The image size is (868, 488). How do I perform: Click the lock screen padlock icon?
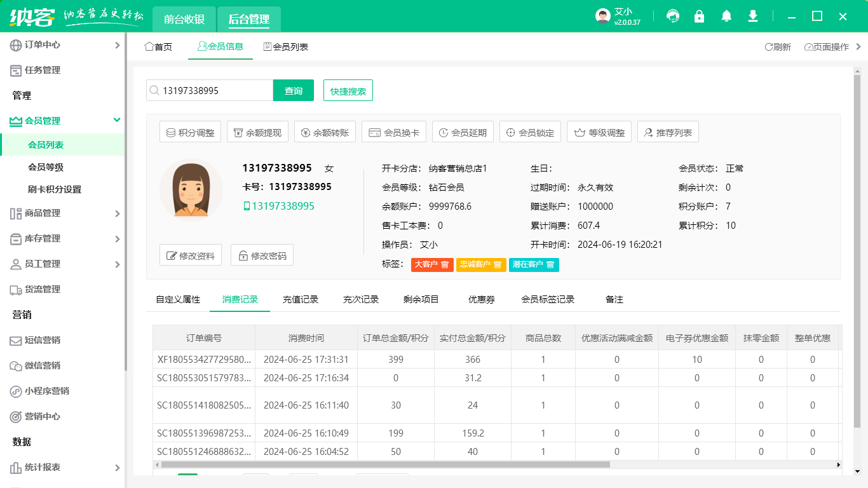[700, 17]
